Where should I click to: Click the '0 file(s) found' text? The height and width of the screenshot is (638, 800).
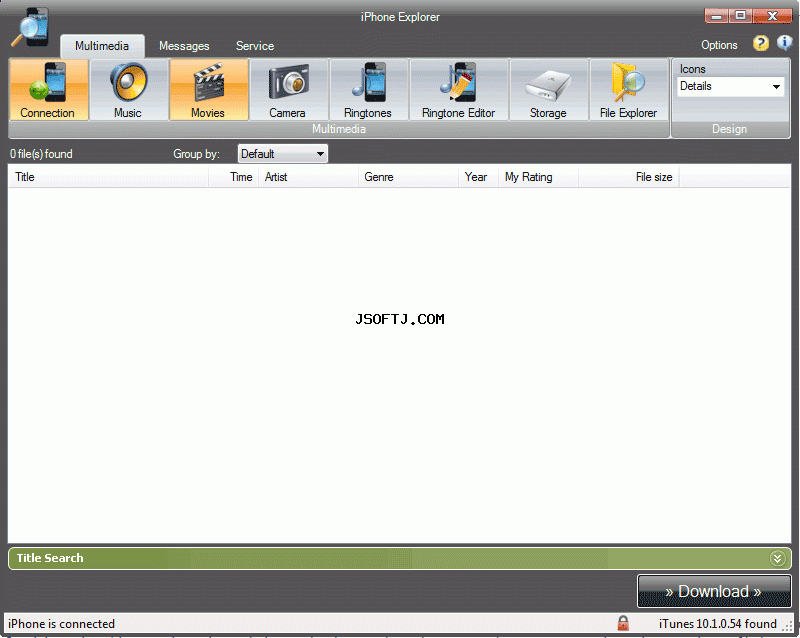pyautogui.click(x=41, y=154)
